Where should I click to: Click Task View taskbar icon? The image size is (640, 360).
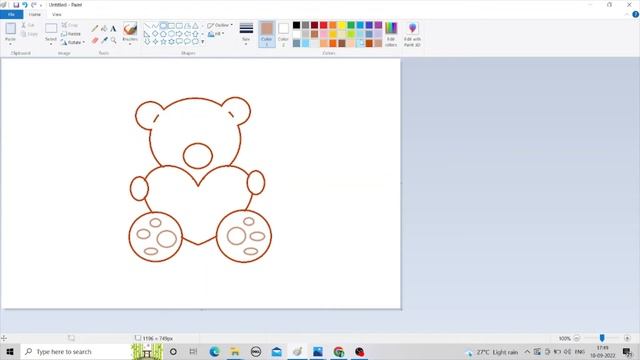pyautogui.click(x=193, y=351)
